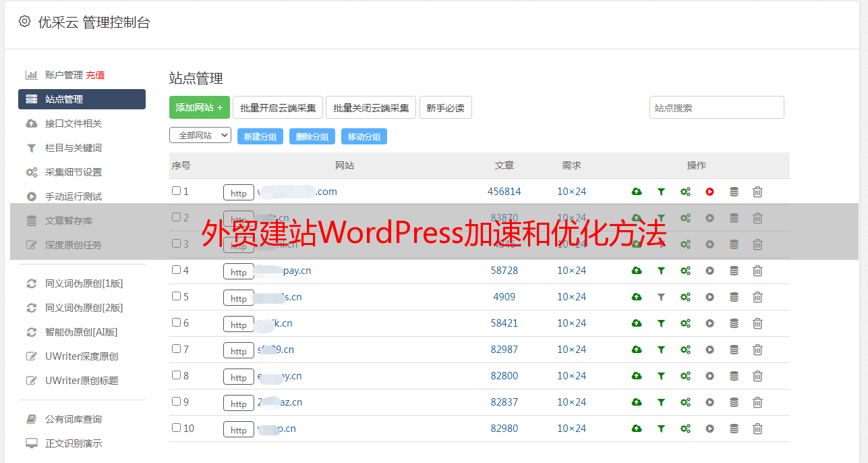Click the grey filter icon in row 5
The height and width of the screenshot is (463, 868).
coord(661,297)
